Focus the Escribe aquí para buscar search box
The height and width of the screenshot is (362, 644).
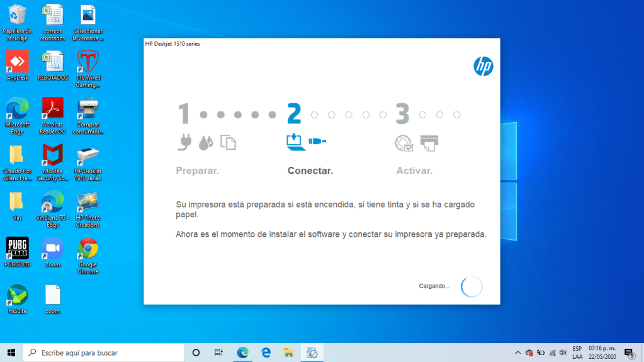[103, 353]
